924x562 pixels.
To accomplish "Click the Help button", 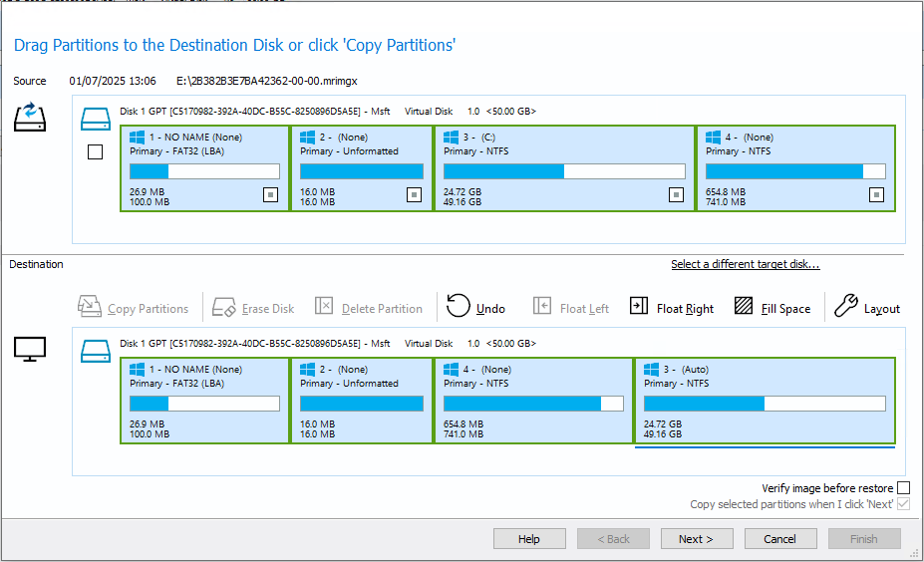I will pos(529,539).
